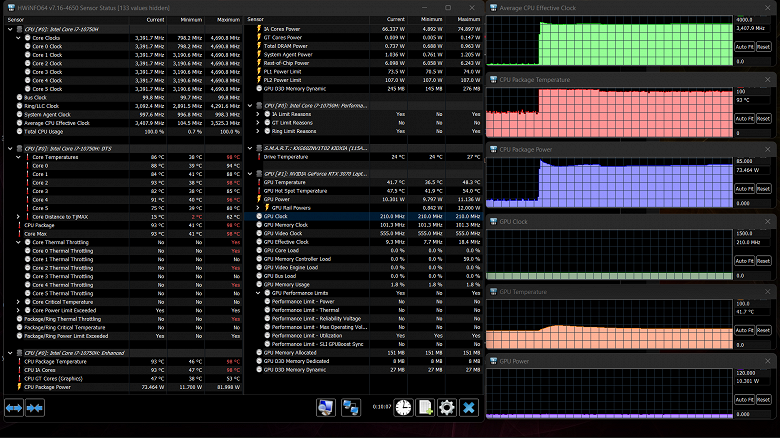Click the shrink columns inward-arrows icon
This screenshot has width=780, height=438.
tap(35, 408)
